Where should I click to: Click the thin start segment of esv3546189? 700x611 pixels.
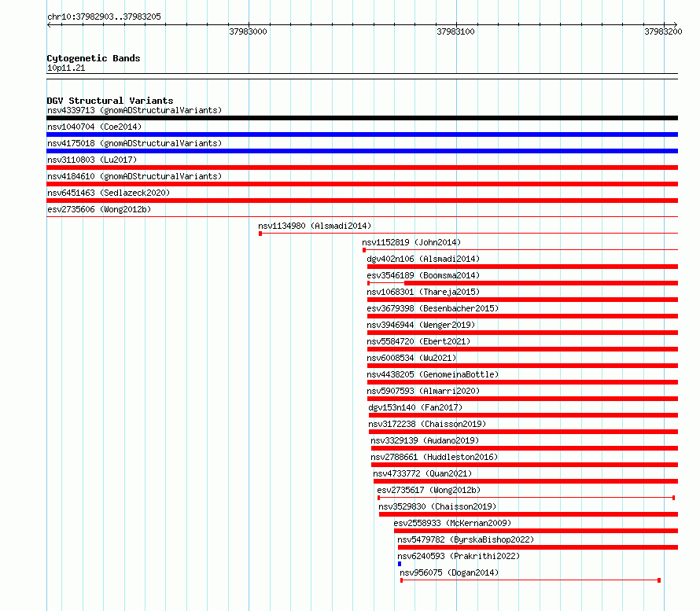[386, 283]
